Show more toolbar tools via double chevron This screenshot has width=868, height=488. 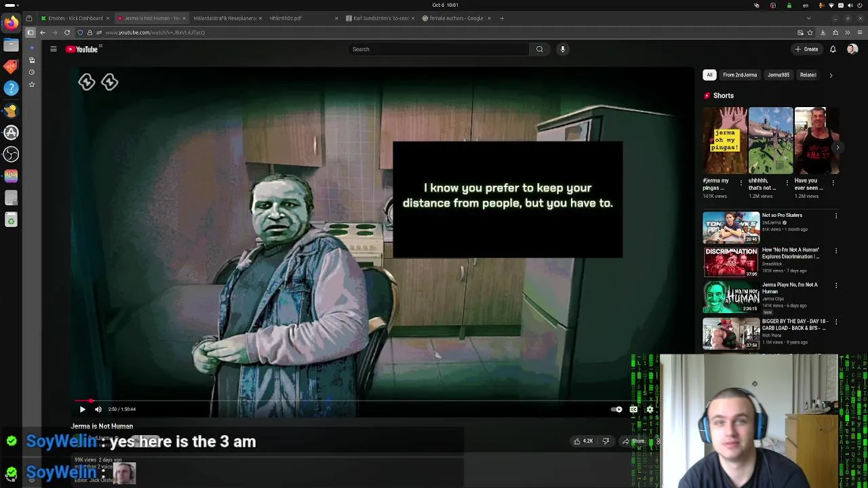(847, 33)
